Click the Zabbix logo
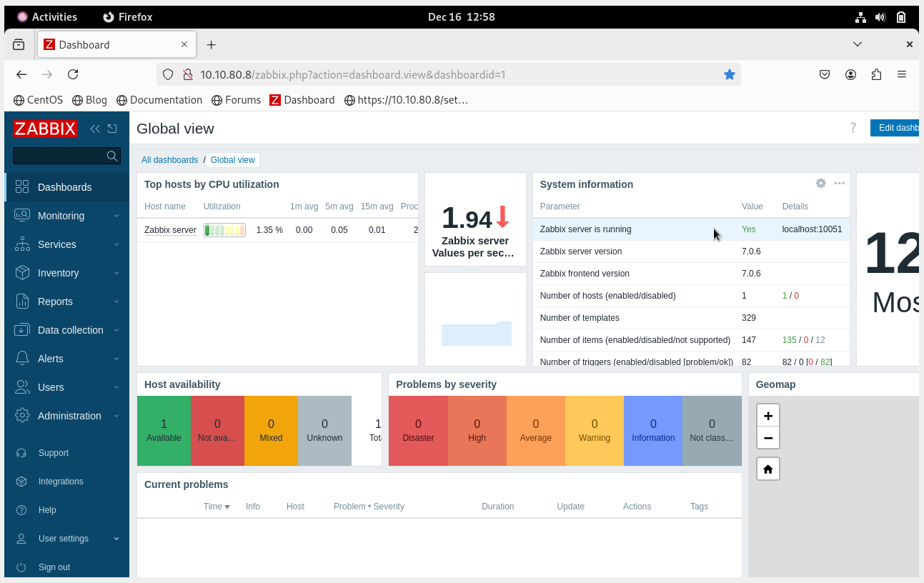 point(45,129)
